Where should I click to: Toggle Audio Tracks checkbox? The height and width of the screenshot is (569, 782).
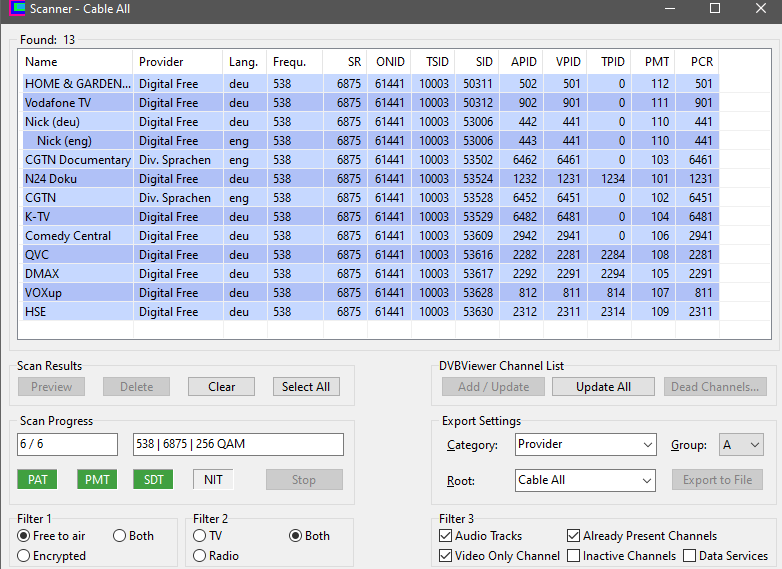(x=480, y=536)
